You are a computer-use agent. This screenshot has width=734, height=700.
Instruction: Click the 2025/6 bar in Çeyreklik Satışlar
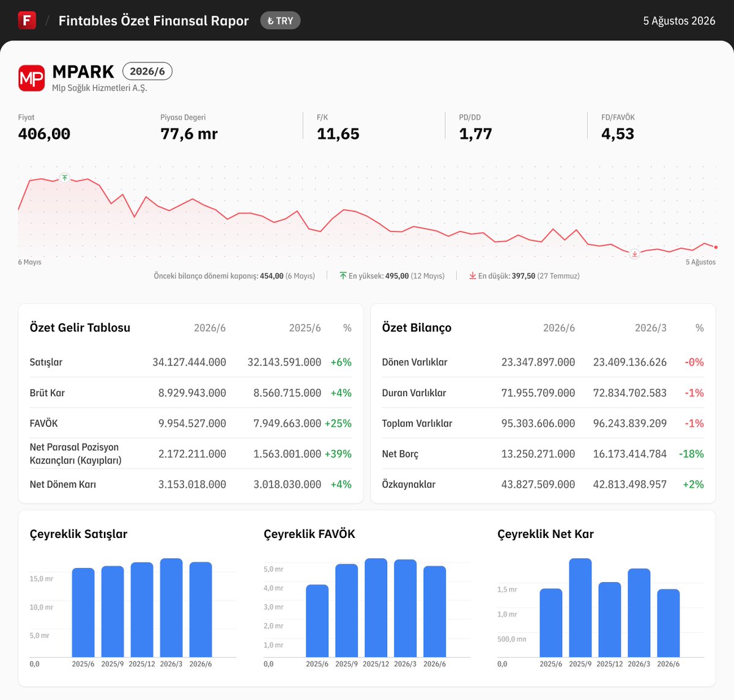pos(83,613)
